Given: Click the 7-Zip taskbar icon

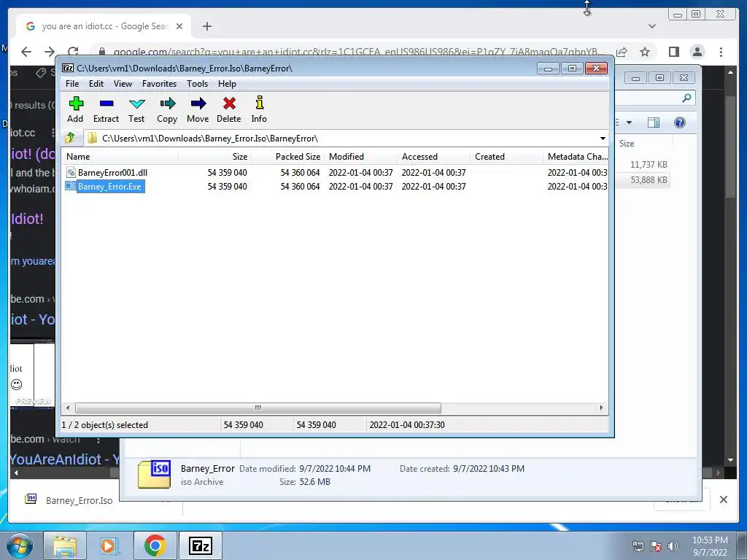Looking at the screenshot, I should click(x=200, y=545).
